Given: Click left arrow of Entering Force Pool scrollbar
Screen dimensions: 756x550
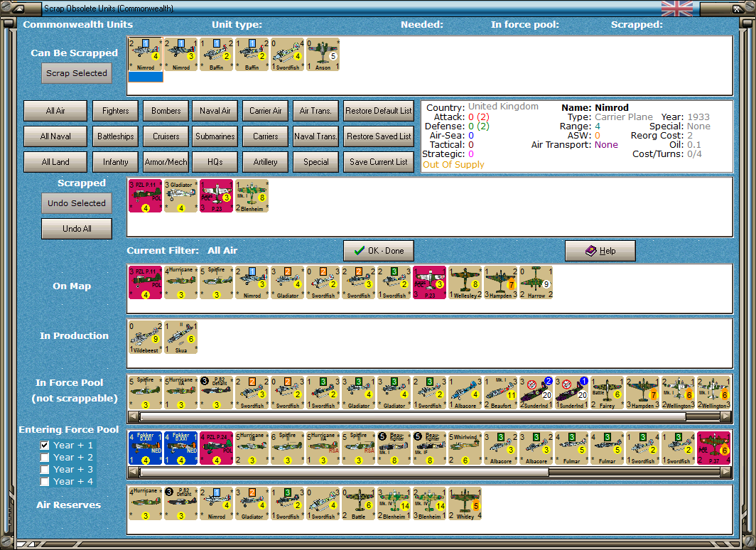Looking at the screenshot, I should [x=134, y=473].
